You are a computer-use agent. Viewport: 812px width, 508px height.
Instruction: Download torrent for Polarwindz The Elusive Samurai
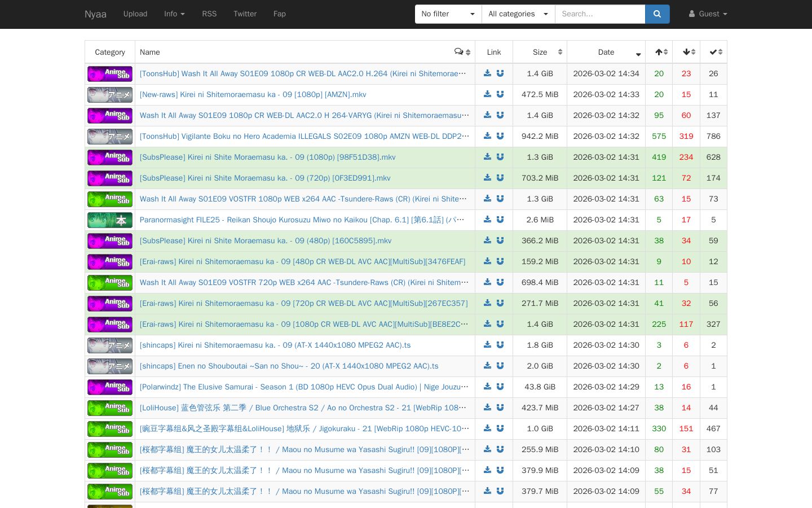[x=488, y=387]
